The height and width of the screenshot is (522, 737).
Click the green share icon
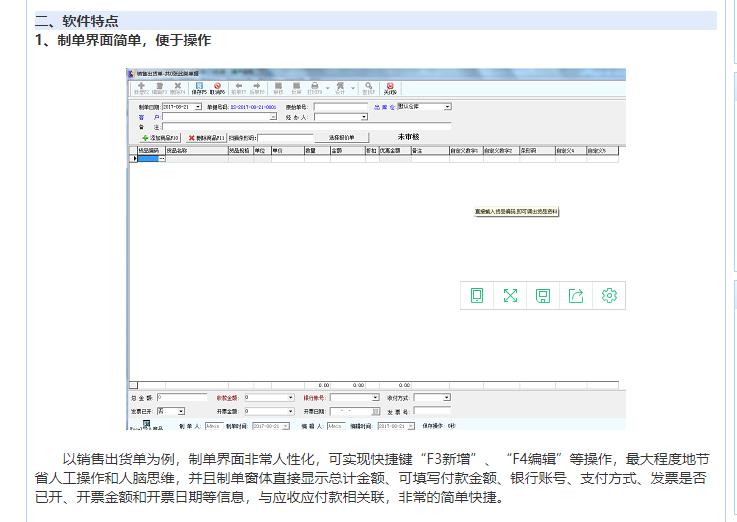pos(576,295)
